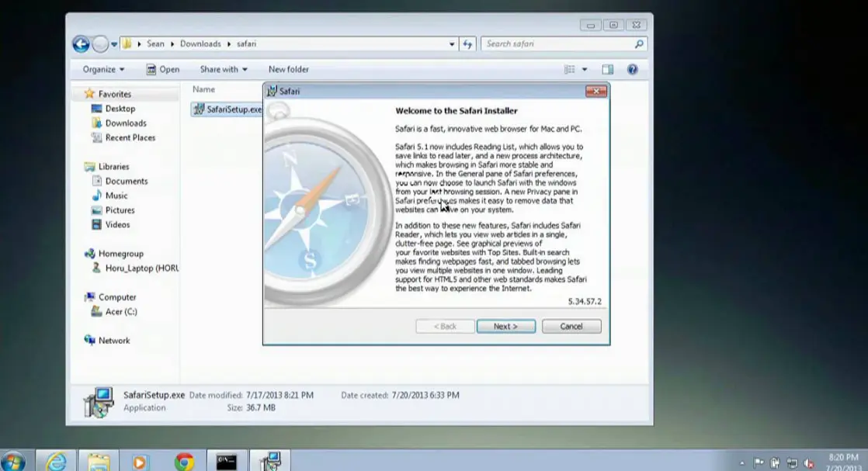This screenshot has height=471, width=868.
Task: Select Network in the navigation pane
Action: coord(114,341)
